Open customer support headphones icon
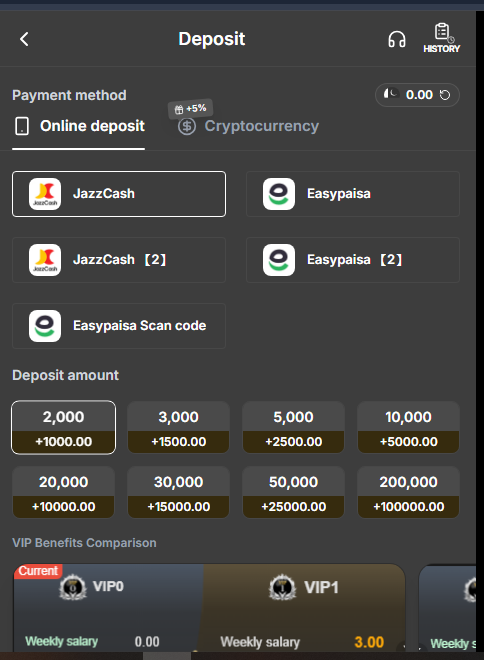This screenshot has height=660, width=484. click(x=396, y=40)
